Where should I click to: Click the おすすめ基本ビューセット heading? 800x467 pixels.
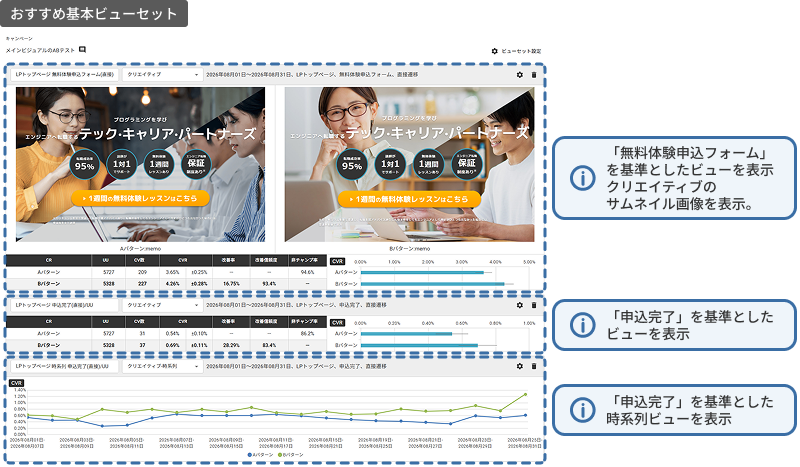[93, 13]
